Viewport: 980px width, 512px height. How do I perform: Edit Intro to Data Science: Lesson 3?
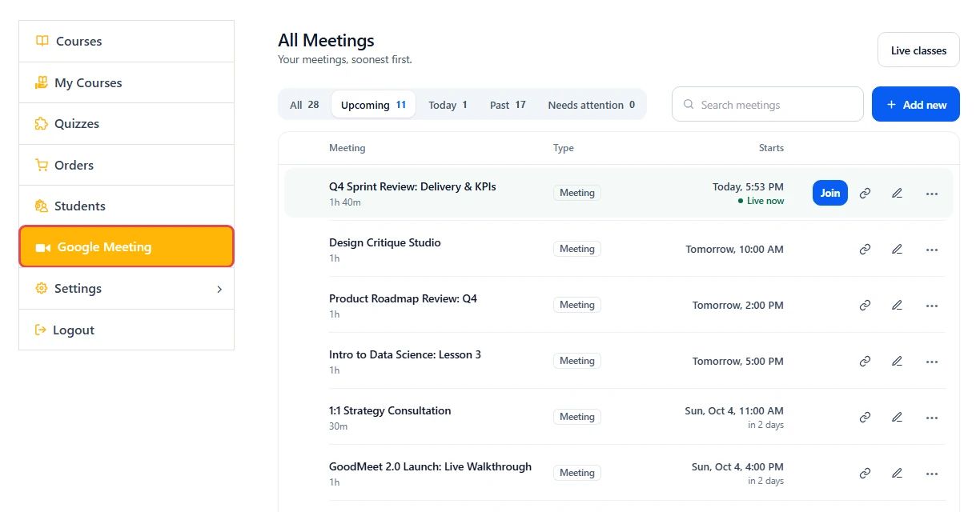coord(897,361)
